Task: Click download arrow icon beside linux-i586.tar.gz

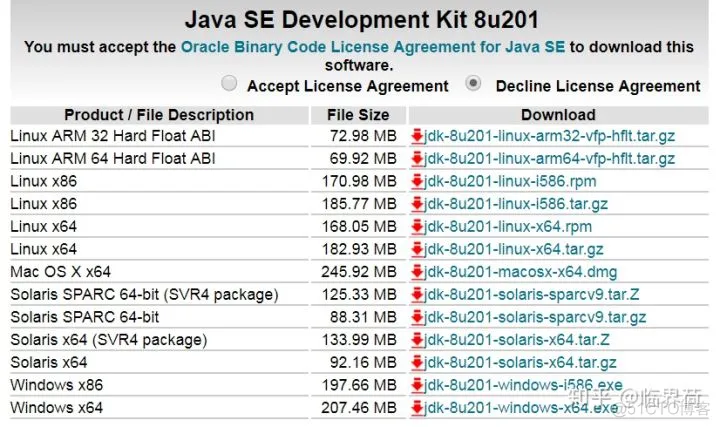Action: [x=417, y=204]
